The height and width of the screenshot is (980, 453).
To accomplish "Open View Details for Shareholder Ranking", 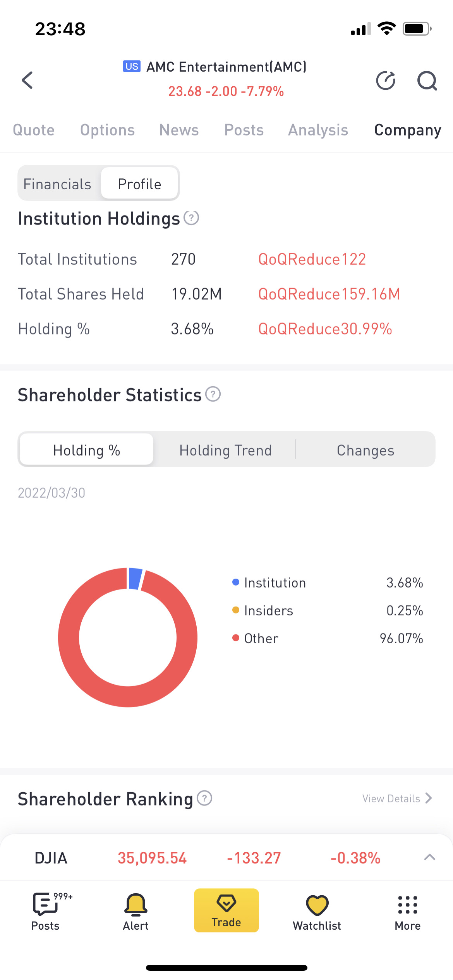I will click(397, 798).
